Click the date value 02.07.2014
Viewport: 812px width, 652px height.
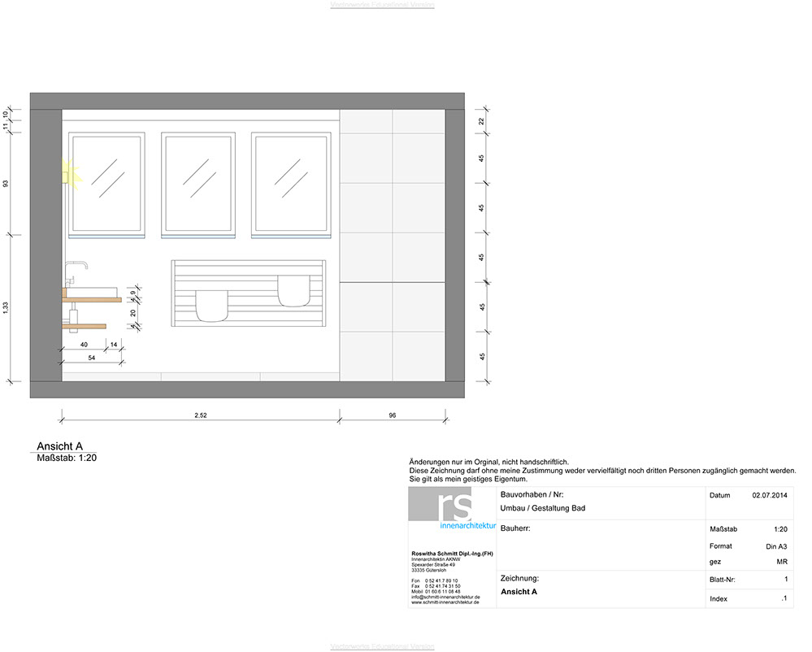tap(770, 495)
